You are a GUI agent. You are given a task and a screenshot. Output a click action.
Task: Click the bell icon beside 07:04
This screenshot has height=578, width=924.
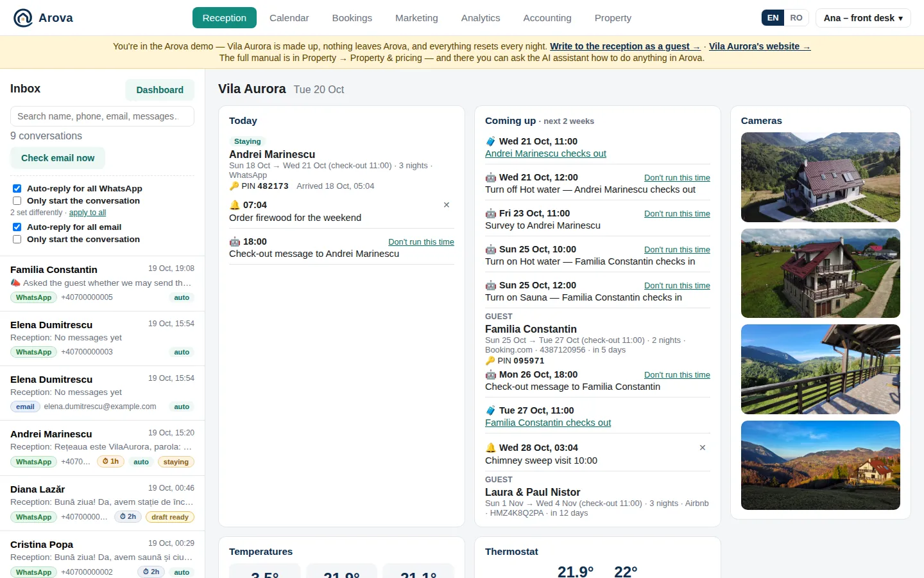click(x=234, y=205)
